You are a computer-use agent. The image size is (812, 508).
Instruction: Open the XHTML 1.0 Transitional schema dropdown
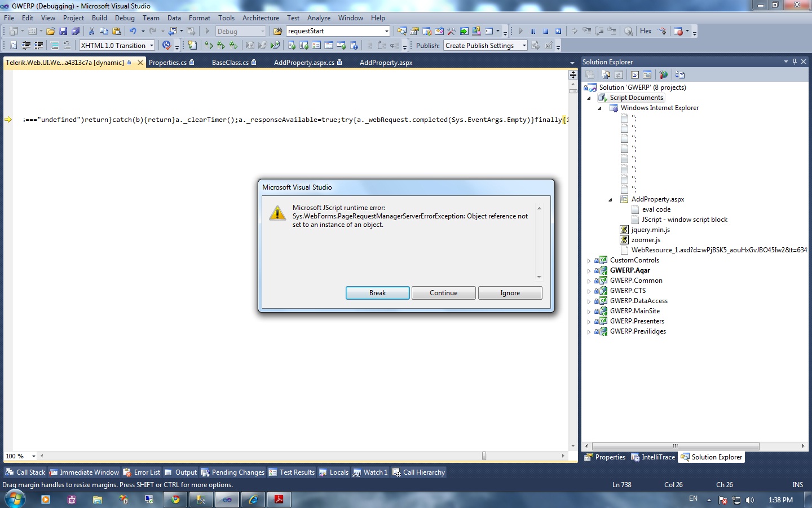click(x=152, y=46)
